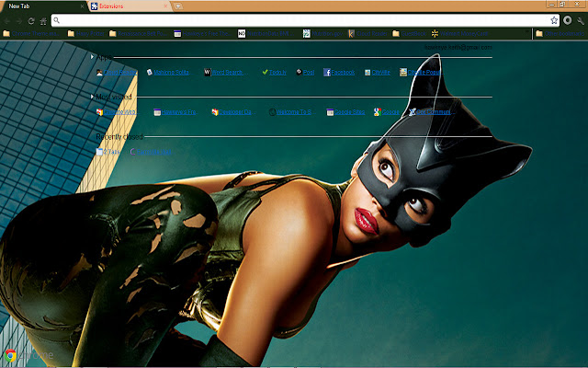Launch the Pool app
The image size is (588, 368).
305,73
